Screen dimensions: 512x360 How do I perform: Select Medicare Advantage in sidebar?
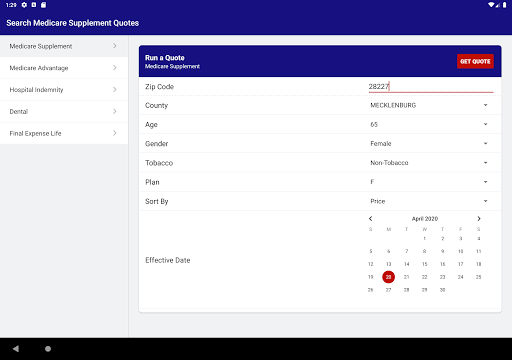coord(64,68)
